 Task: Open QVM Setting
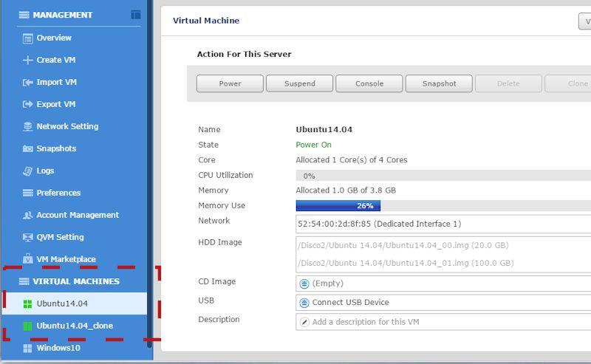60,238
